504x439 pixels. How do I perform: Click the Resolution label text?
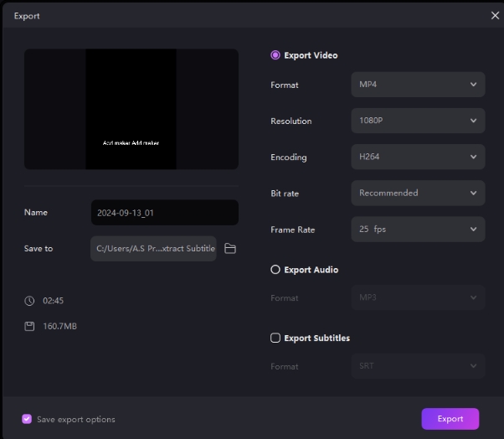pos(291,121)
